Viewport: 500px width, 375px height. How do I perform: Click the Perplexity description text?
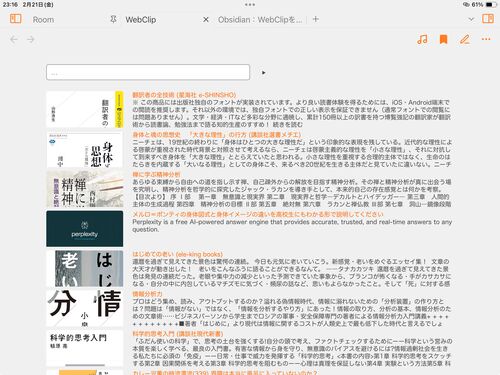(292, 226)
